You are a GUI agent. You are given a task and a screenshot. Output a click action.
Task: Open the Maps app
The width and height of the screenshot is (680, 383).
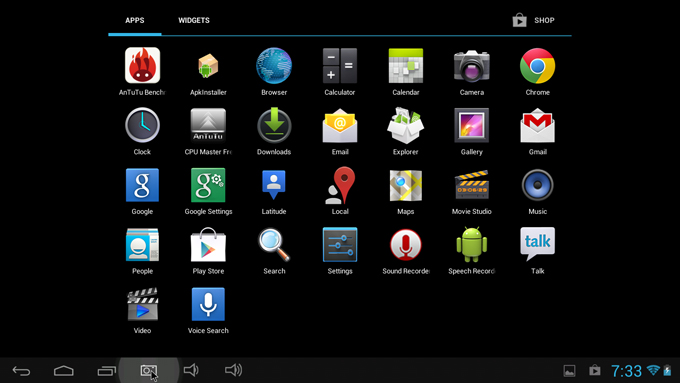tap(405, 185)
